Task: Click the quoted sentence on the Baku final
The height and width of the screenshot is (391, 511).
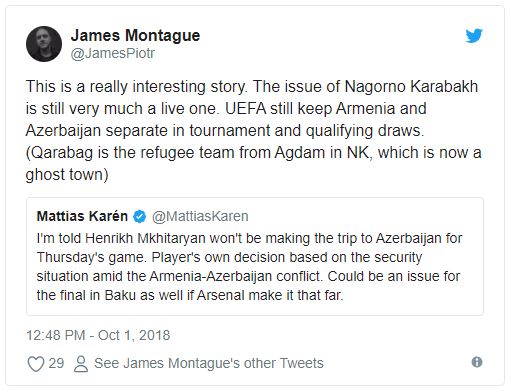Action: [x=248, y=286]
